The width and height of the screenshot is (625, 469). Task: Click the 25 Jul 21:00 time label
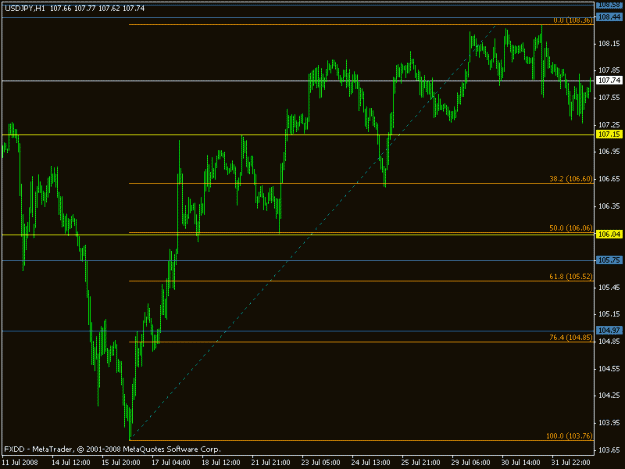coord(421,463)
